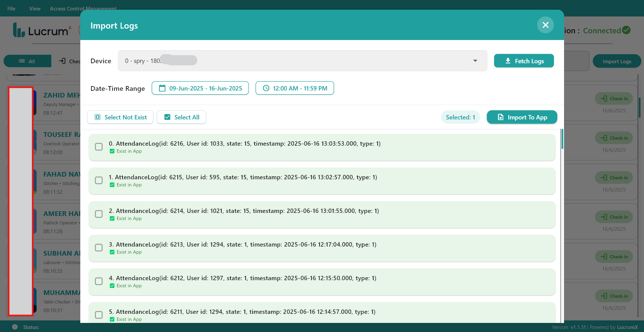The width and height of the screenshot is (644, 332).
Task: Check the checkbox for AttendanceLog id 6216
Action: [98, 147]
